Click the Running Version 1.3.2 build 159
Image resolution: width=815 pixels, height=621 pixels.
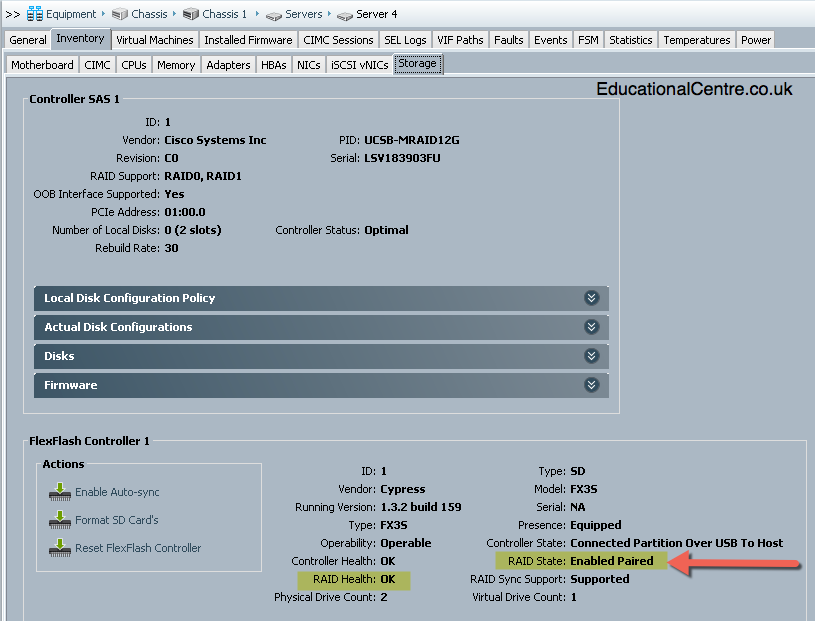click(421, 507)
